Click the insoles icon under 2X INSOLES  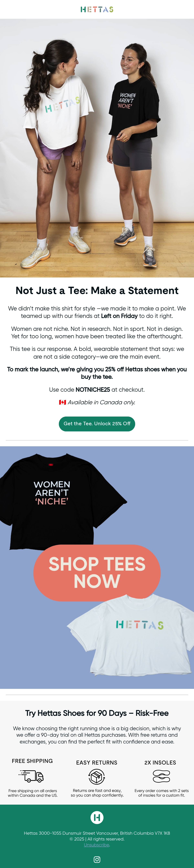coord(161,776)
